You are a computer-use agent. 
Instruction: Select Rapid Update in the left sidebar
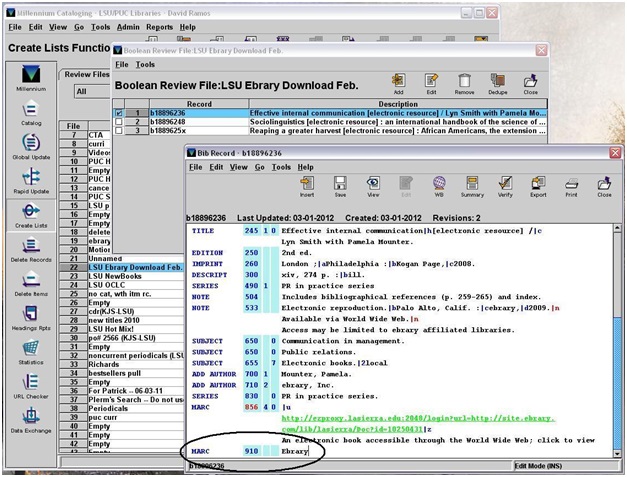coord(30,181)
